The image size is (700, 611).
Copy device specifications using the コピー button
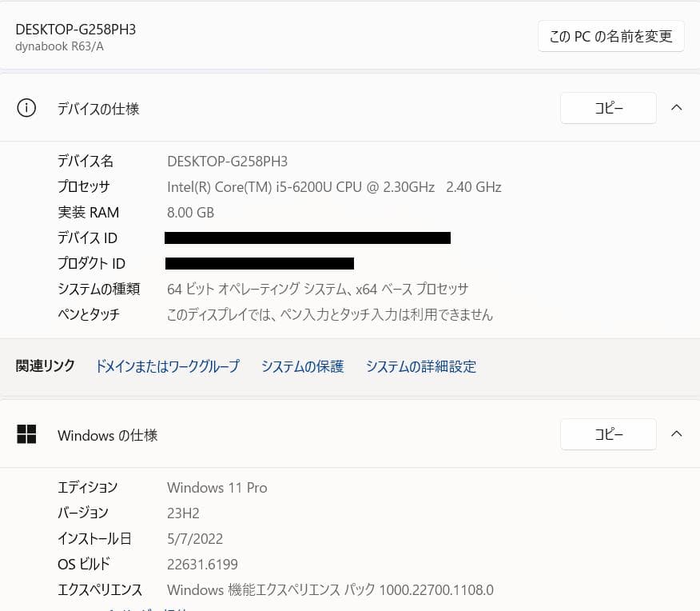(608, 108)
